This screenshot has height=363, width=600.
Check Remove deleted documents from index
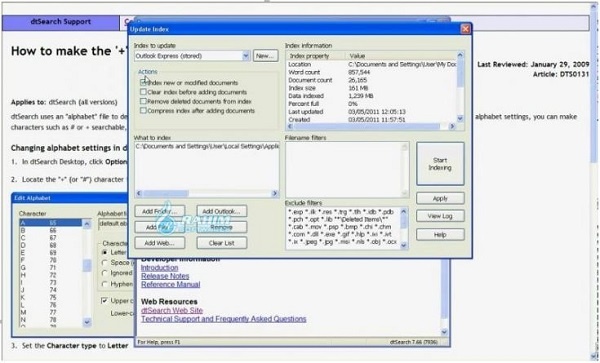(143, 101)
